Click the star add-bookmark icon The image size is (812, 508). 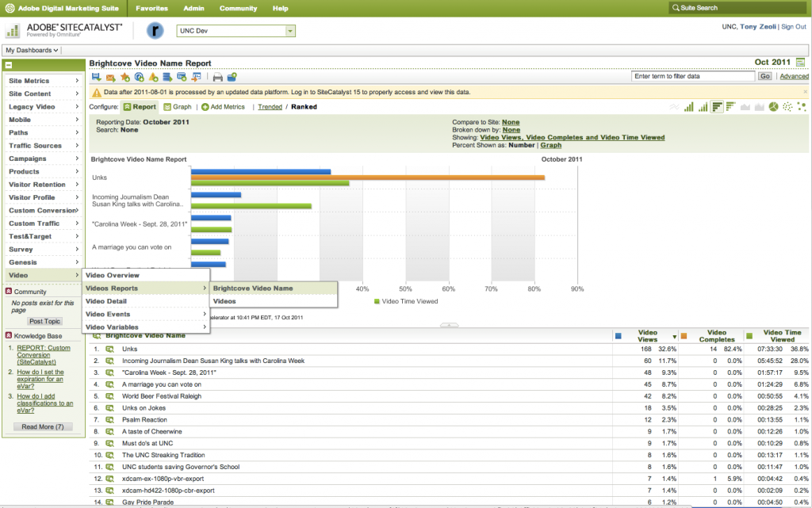124,77
